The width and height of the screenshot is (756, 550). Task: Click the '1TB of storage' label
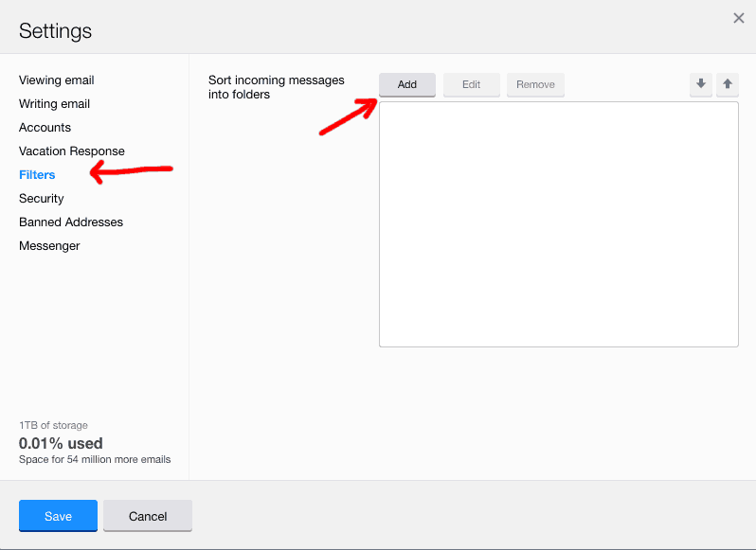coord(53,425)
